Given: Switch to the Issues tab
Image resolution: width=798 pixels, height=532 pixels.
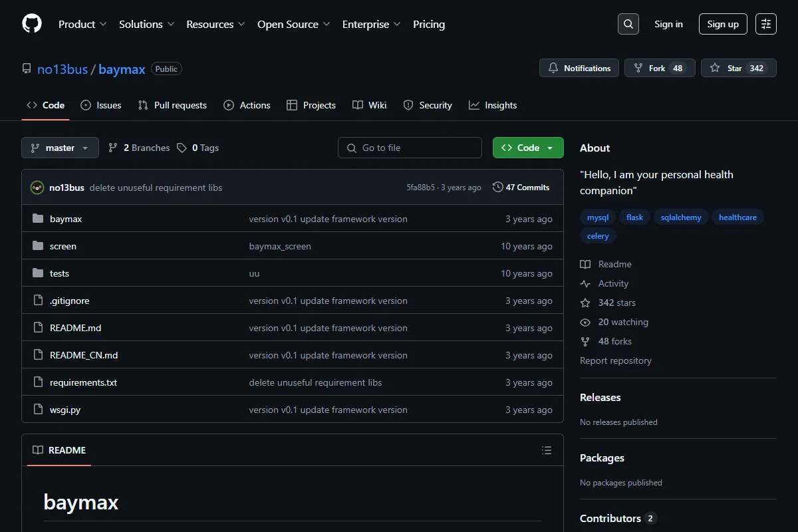Looking at the screenshot, I should (x=101, y=105).
